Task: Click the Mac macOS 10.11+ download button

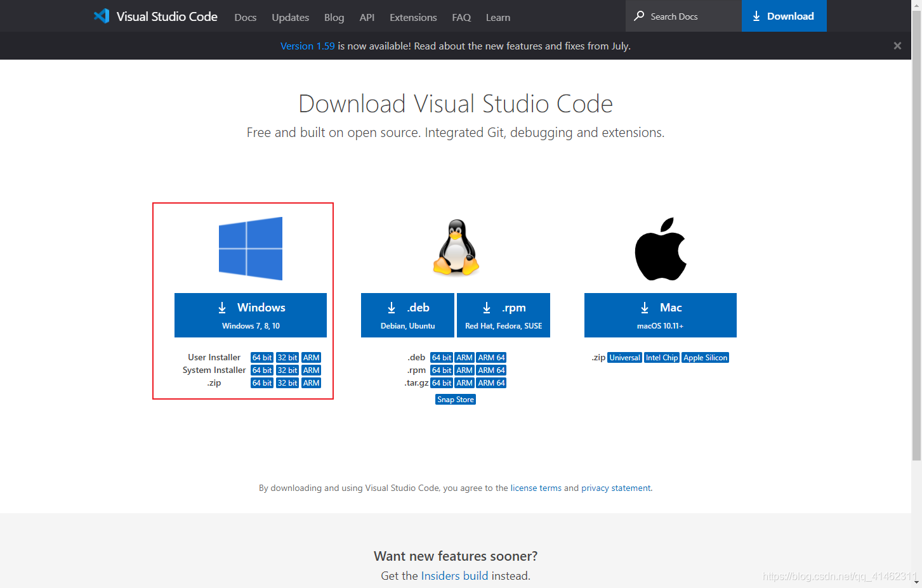Action: click(661, 315)
